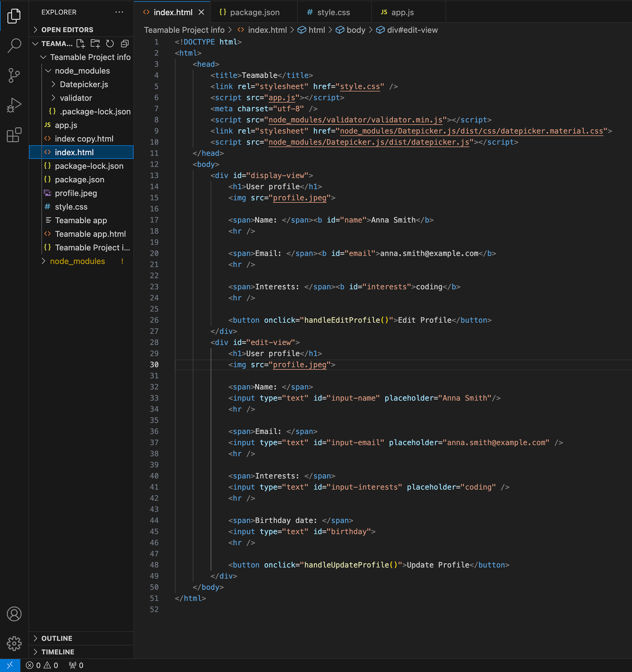Open the Run and Debug view icon
Viewport: 632px width, 672px height.
[14, 105]
